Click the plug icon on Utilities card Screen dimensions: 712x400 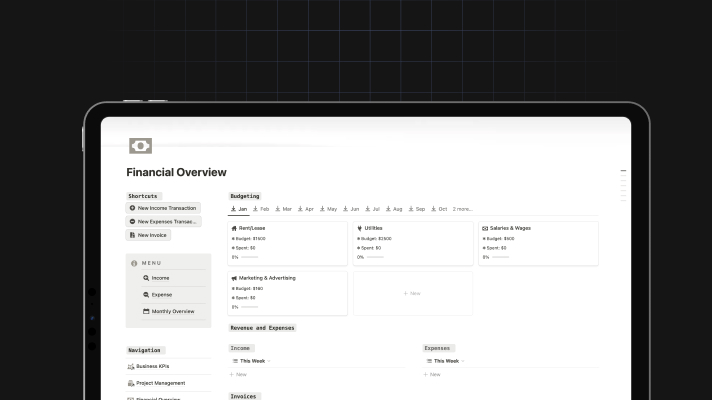point(359,228)
